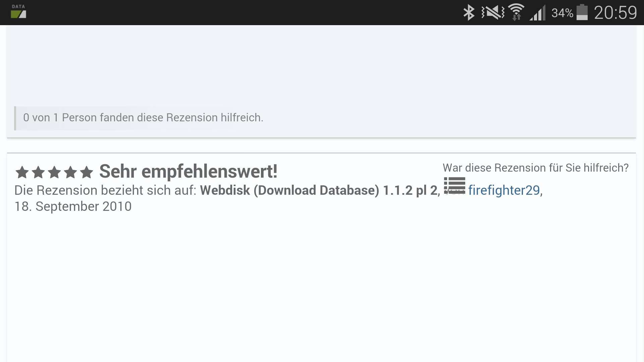Tap the muted vibrate status icon
Viewport: 644px width, 362px height.
(493, 13)
